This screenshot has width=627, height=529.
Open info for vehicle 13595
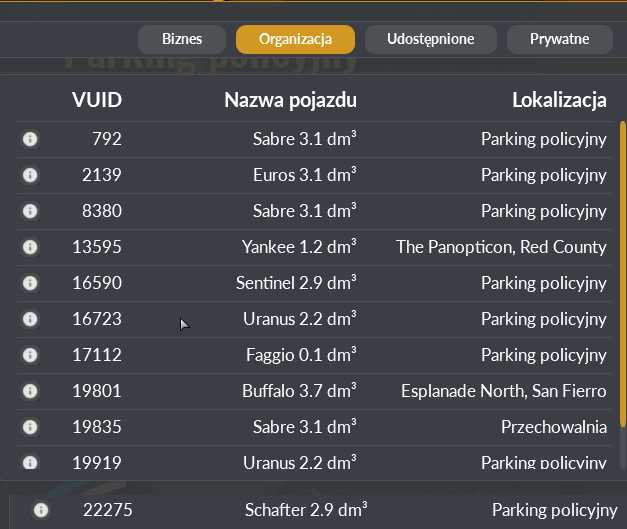[30, 247]
